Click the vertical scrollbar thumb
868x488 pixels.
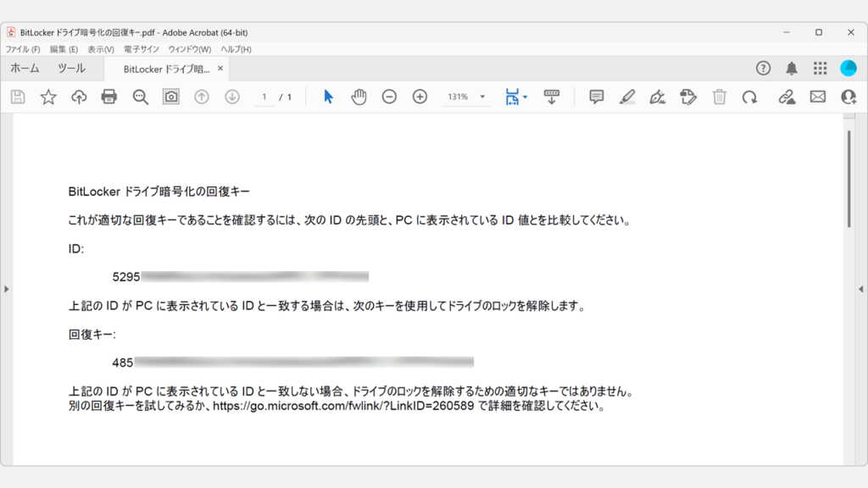(849, 178)
